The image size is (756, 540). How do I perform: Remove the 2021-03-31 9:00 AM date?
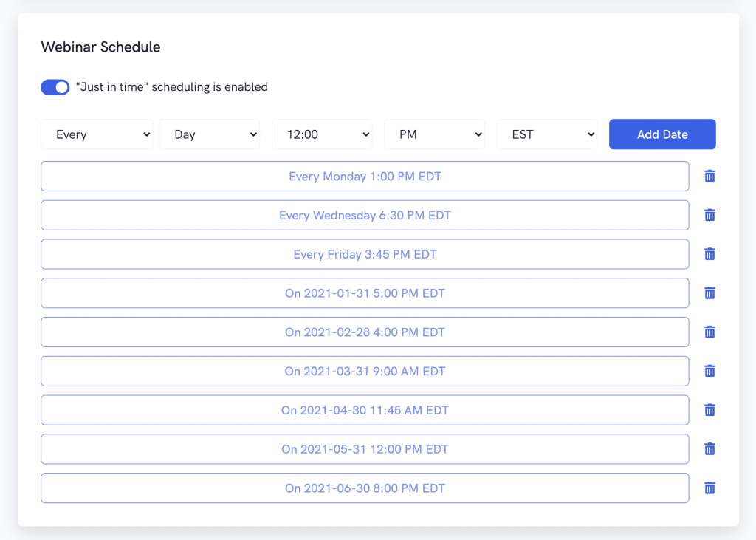point(709,371)
